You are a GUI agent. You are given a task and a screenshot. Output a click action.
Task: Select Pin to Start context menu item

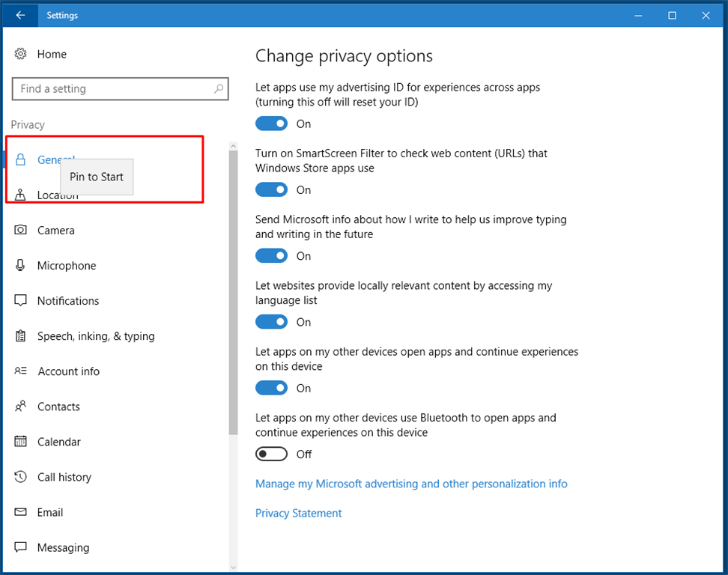click(x=97, y=177)
